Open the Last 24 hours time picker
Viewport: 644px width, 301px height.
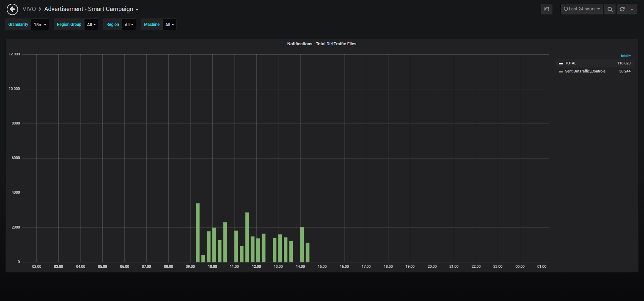[582, 9]
